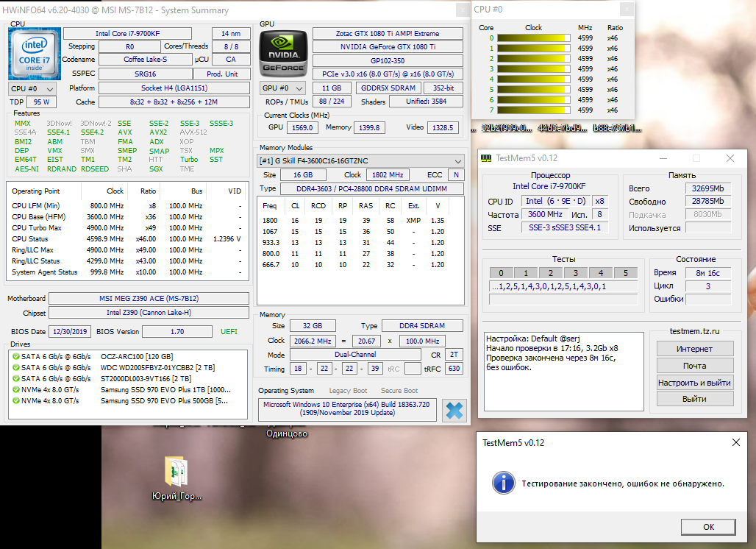Click the Dual-Channel mode value
The width and height of the screenshot is (756, 549).
point(355,354)
